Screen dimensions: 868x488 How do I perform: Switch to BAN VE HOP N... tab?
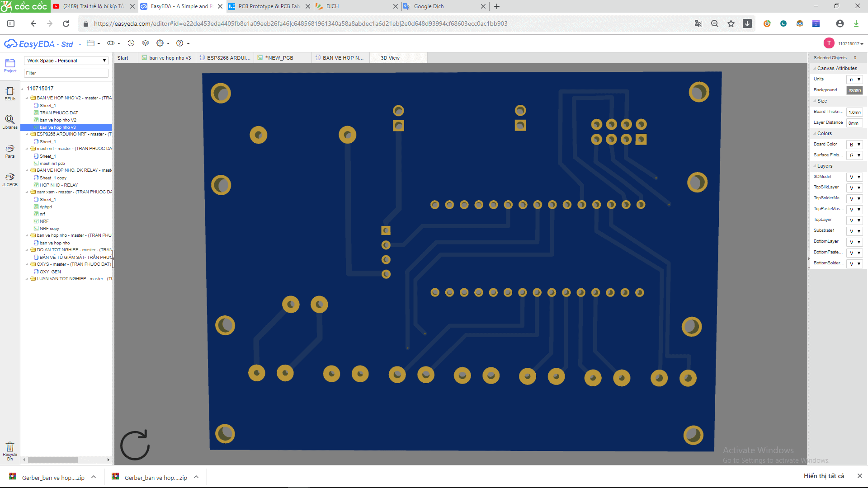(x=340, y=58)
